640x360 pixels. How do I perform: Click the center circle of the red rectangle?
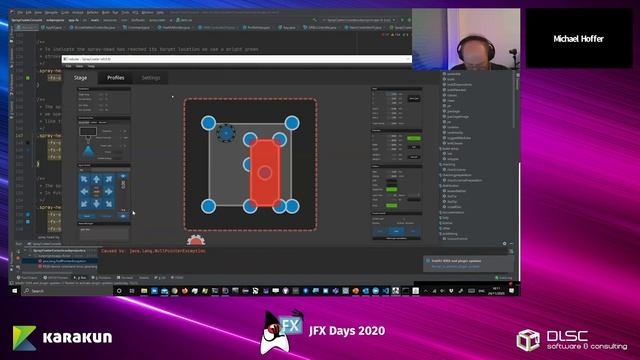[265, 173]
